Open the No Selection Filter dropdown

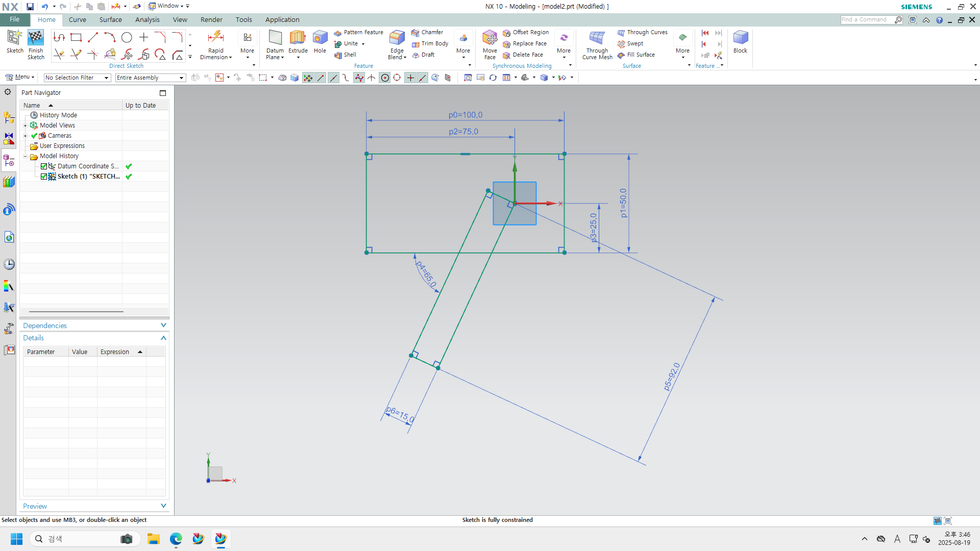click(x=77, y=78)
